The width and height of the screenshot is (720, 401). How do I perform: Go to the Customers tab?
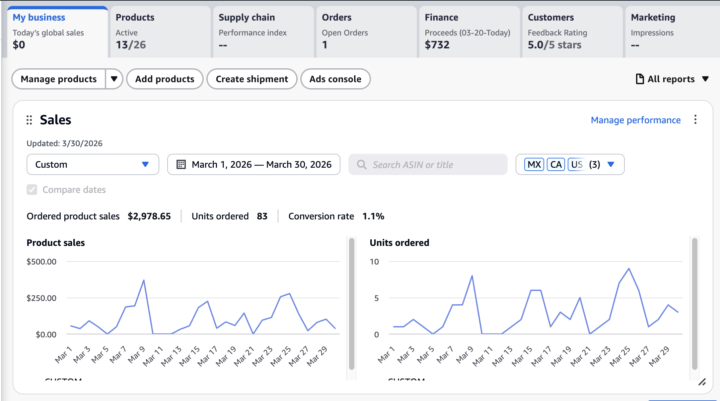click(x=572, y=32)
